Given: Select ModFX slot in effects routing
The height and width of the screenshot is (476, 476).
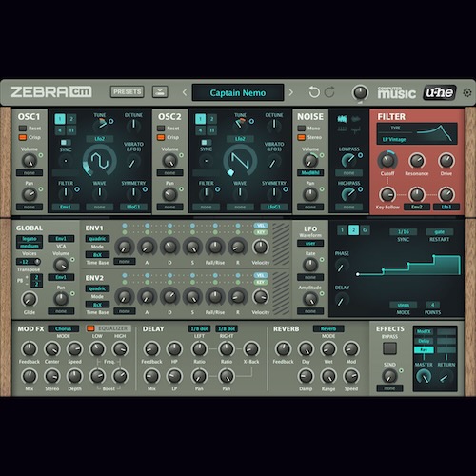Looking at the screenshot, I should pos(424,331).
